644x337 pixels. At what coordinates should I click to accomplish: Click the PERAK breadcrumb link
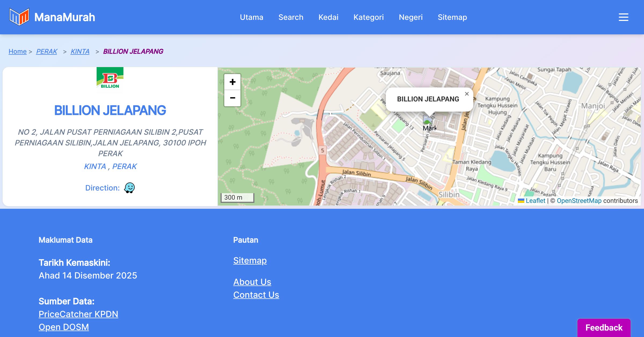pos(47,51)
